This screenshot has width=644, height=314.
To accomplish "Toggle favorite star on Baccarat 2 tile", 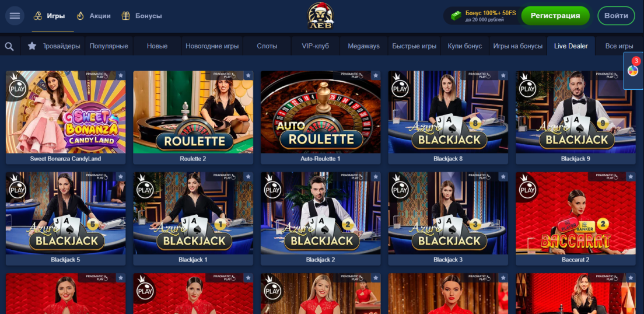I will 631,177.
